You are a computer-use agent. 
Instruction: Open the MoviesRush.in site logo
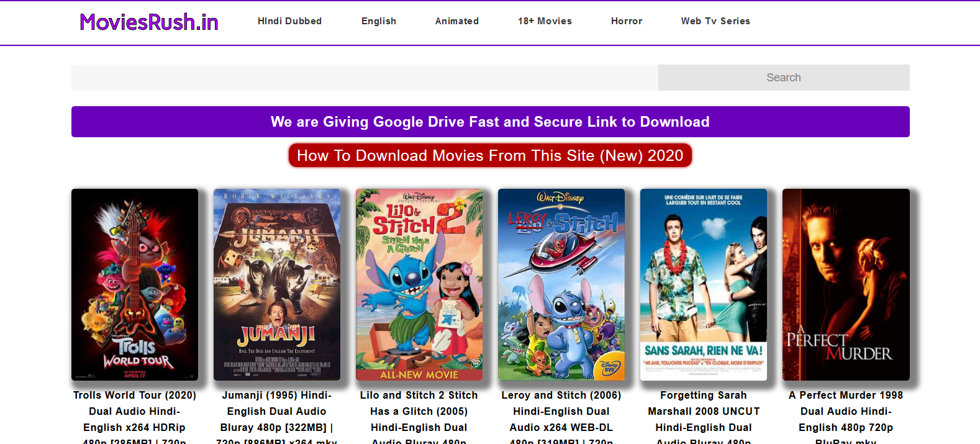pos(149,22)
